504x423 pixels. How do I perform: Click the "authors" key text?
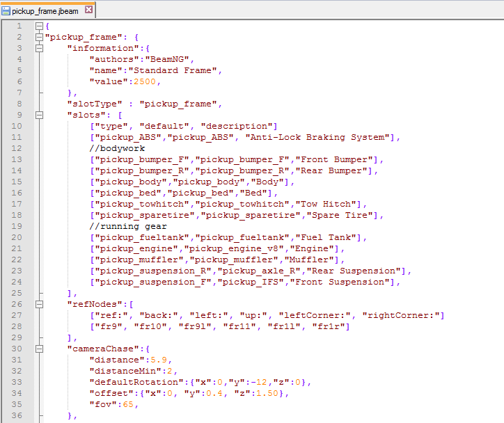114,59
